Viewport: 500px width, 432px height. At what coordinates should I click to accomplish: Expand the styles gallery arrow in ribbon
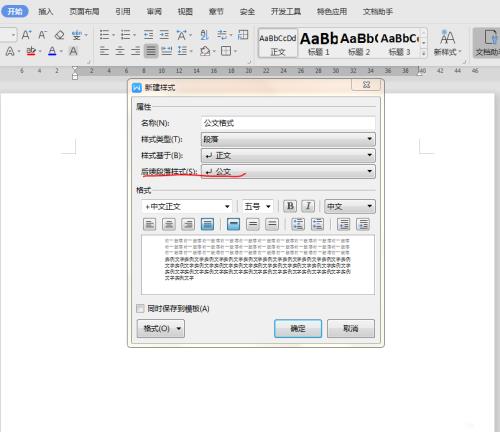coord(424,53)
